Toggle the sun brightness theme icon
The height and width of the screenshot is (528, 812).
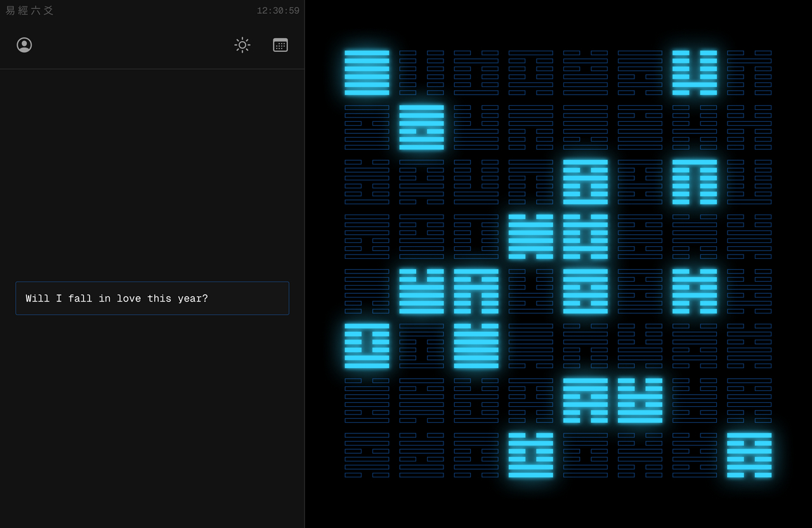(242, 45)
